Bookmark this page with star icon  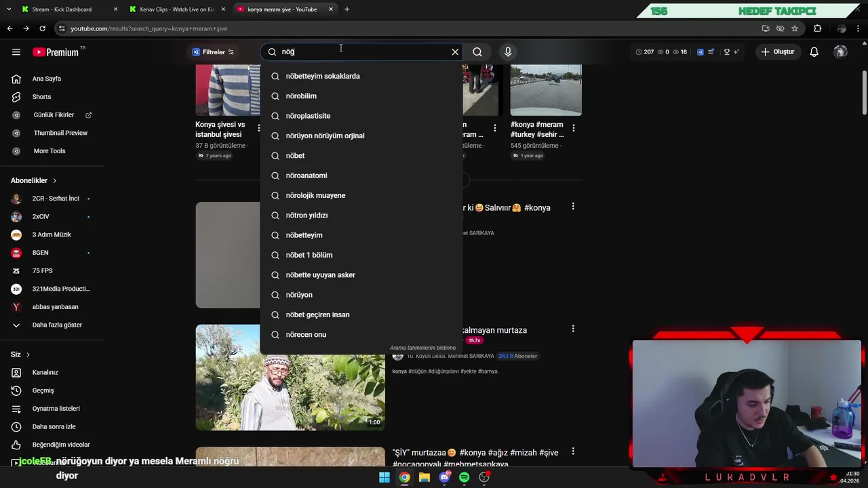[795, 28]
